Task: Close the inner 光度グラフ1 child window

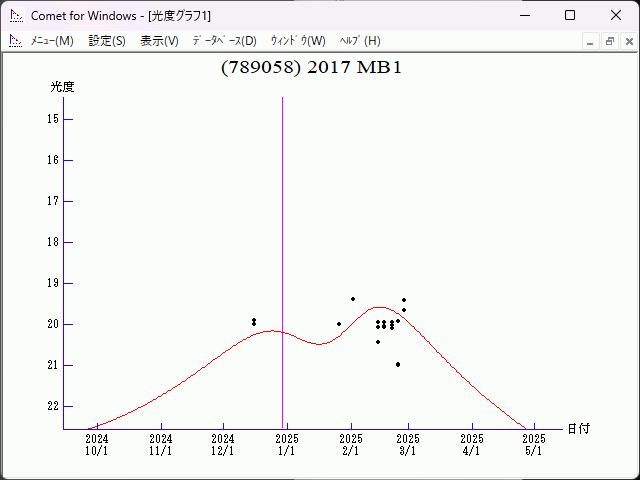Action: tap(627, 41)
